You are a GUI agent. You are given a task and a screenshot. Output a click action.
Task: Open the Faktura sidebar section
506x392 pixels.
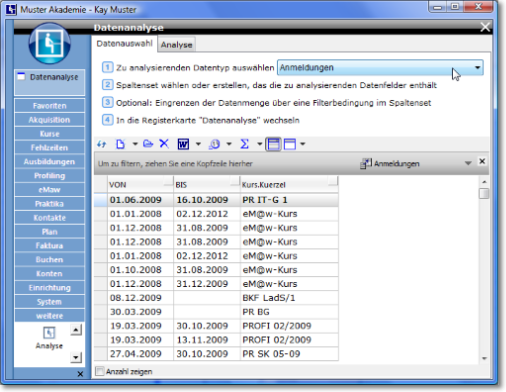(x=50, y=246)
